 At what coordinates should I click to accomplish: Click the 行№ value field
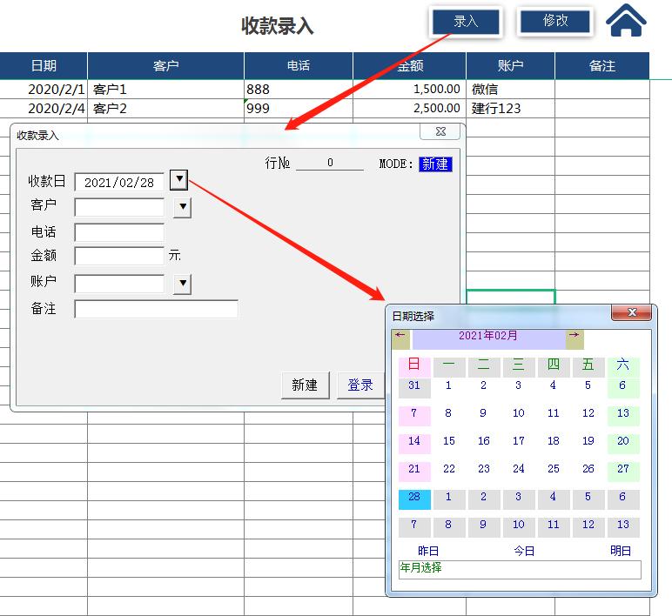(x=330, y=163)
